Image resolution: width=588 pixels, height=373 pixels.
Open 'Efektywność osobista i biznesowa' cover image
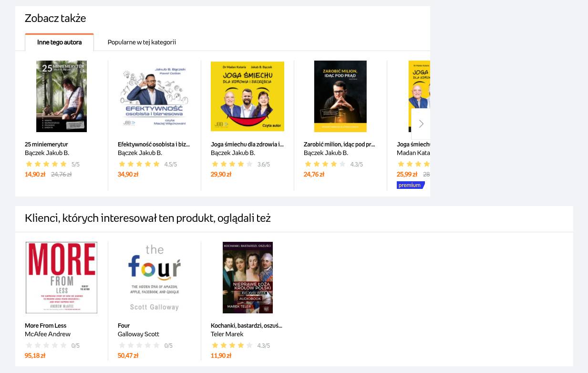pyautogui.click(x=155, y=96)
